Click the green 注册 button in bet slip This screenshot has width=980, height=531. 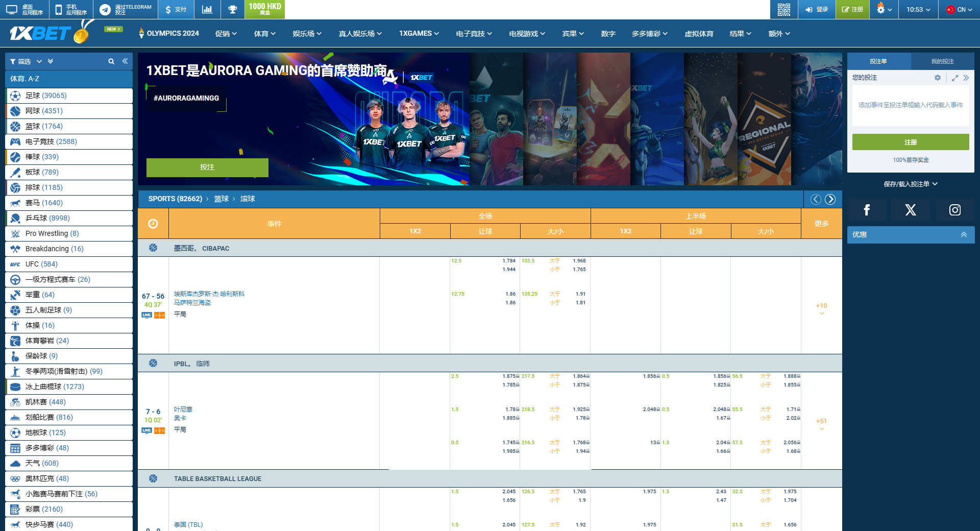911,142
